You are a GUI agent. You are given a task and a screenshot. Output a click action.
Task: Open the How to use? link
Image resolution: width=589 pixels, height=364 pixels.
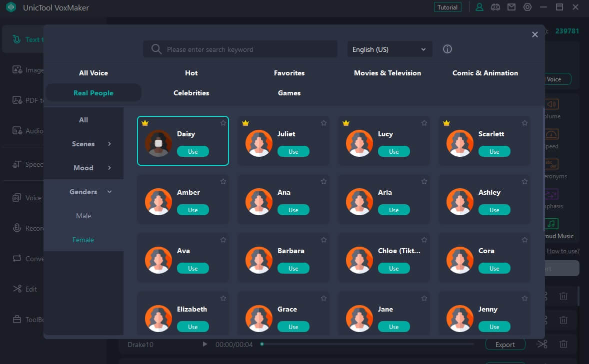pos(563,251)
